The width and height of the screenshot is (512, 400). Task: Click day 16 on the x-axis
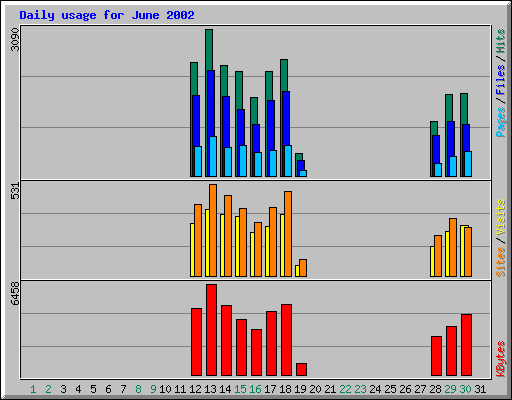pos(255,389)
